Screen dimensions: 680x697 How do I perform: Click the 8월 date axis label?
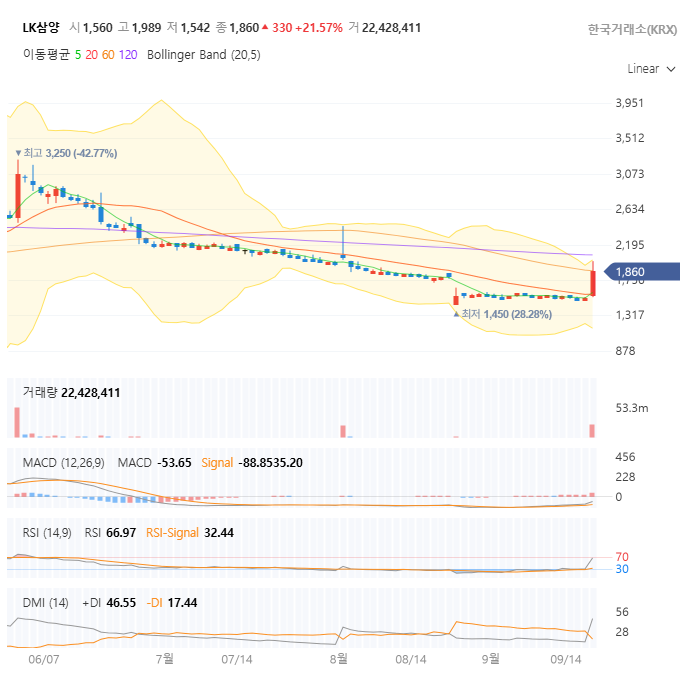pos(339,659)
